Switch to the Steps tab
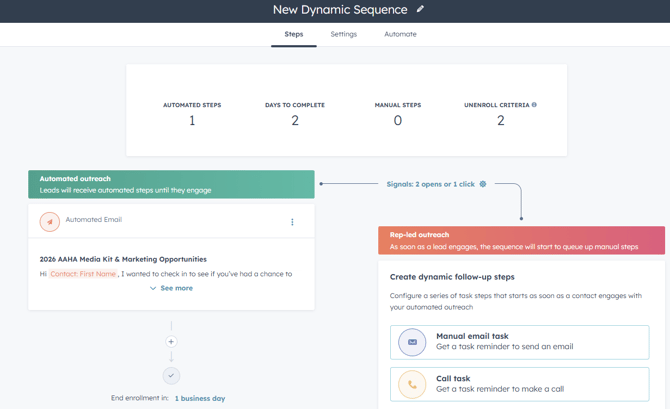This screenshot has width=670, height=409. (x=293, y=34)
